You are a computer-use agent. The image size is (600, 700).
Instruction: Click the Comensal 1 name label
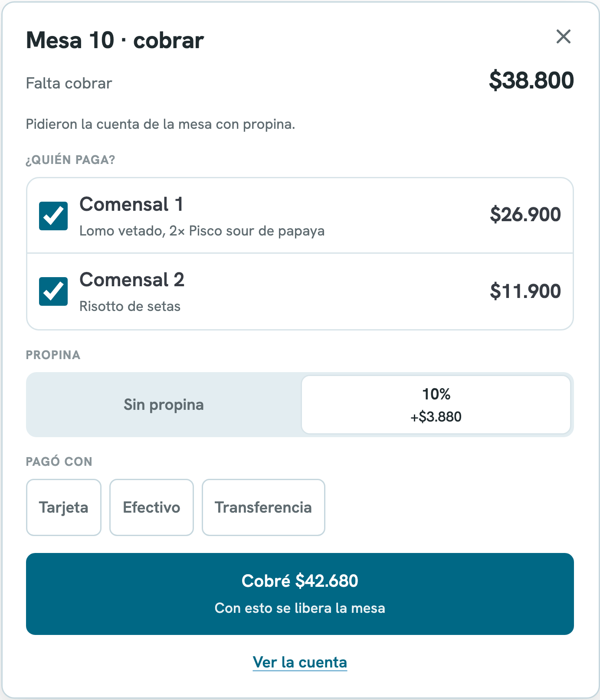[131, 204]
